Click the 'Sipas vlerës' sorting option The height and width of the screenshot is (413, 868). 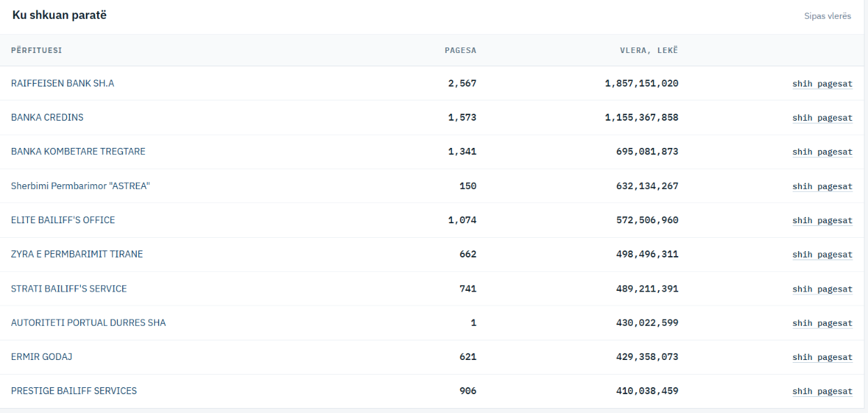pyautogui.click(x=828, y=16)
